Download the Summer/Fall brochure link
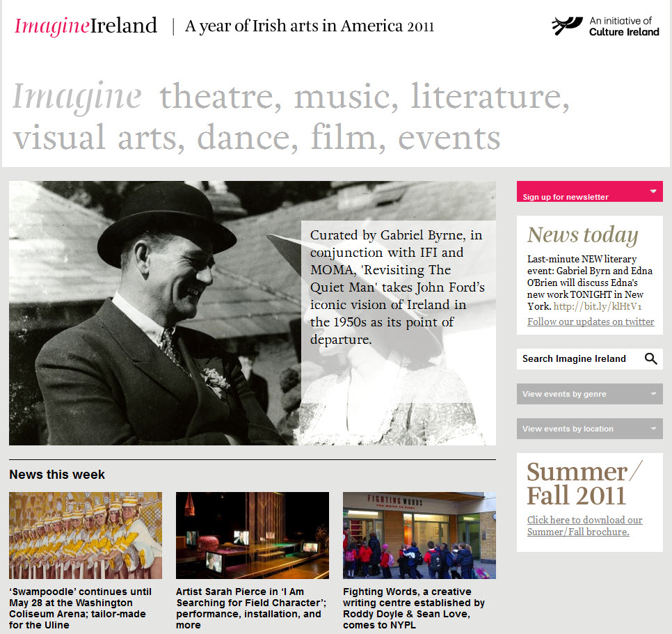This screenshot has height=634, width=672. point(584,526)
